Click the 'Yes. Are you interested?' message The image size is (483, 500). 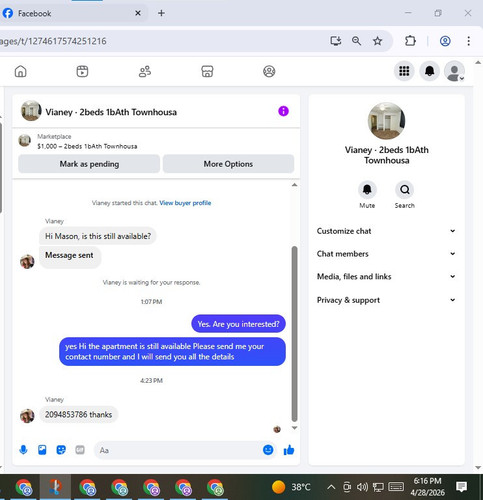pos(238,324)
